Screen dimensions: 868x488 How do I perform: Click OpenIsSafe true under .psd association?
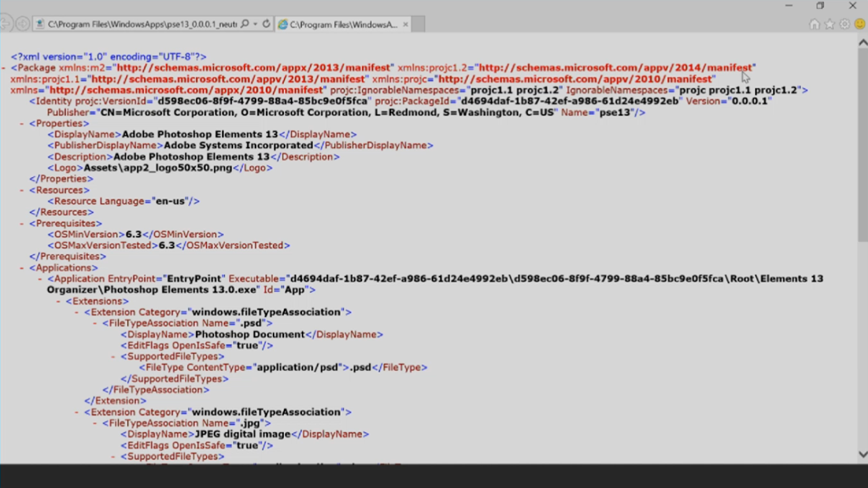pos(247,346)
